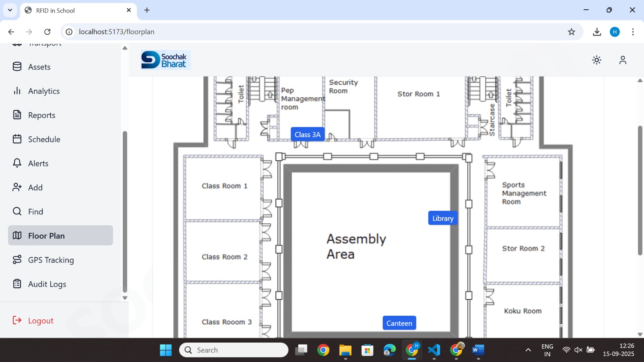Click the Alerts bell icon
644x362 pixels.
(17, 163)
